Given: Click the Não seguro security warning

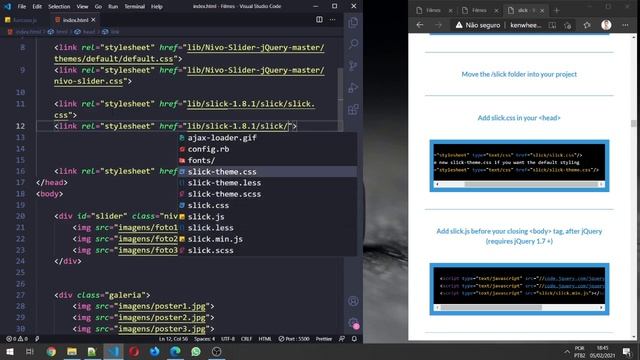Looking at the screenshot, I should point(478,25).
